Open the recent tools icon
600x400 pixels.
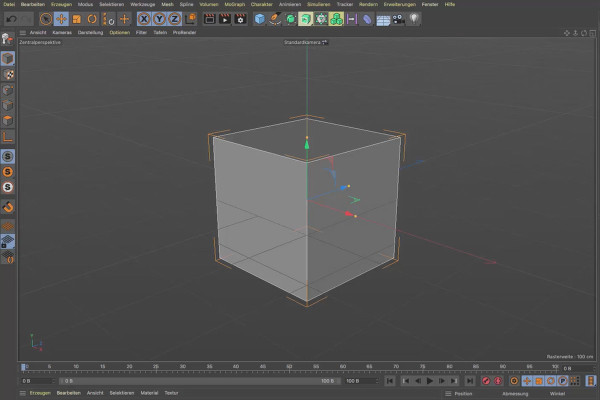click(x=108, y=19)
